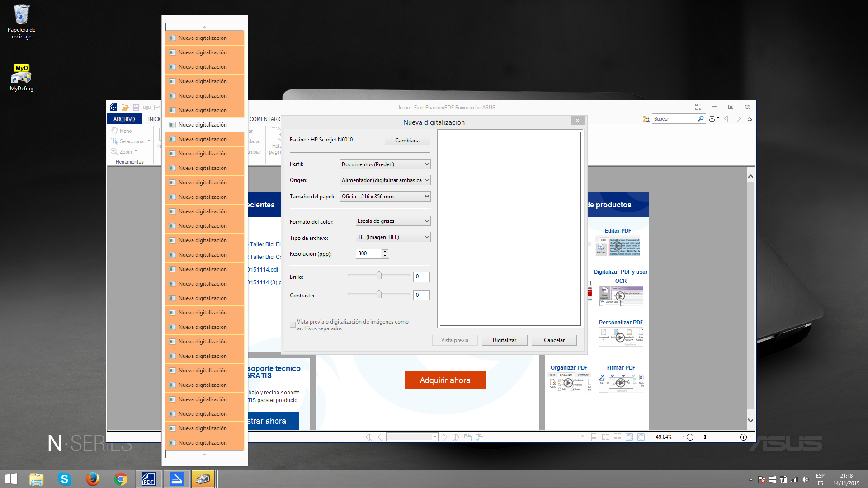The width and height of the screenshot is (868, 488).
Task: Go to last page using status bar icon
Action: coord(456,437)
